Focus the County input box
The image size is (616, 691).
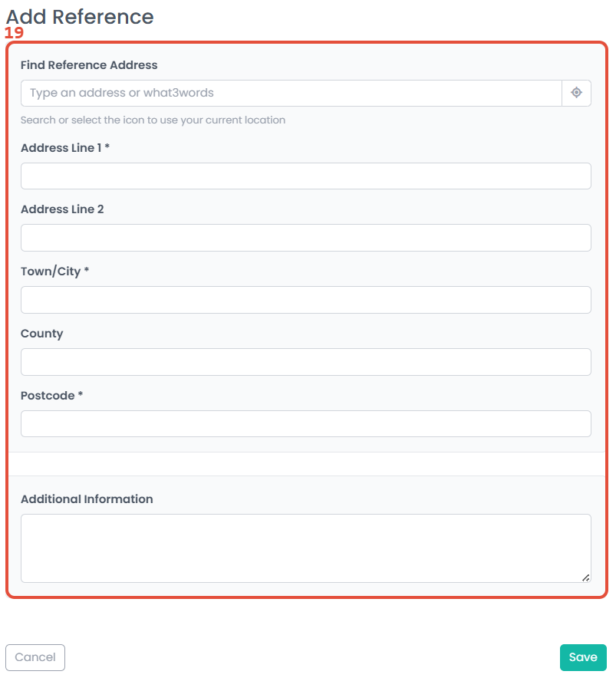coord(306,362)
